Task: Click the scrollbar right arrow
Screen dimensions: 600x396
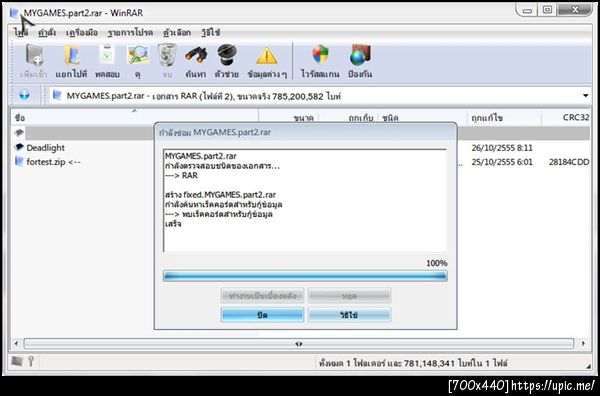Action: click(583, 344)
